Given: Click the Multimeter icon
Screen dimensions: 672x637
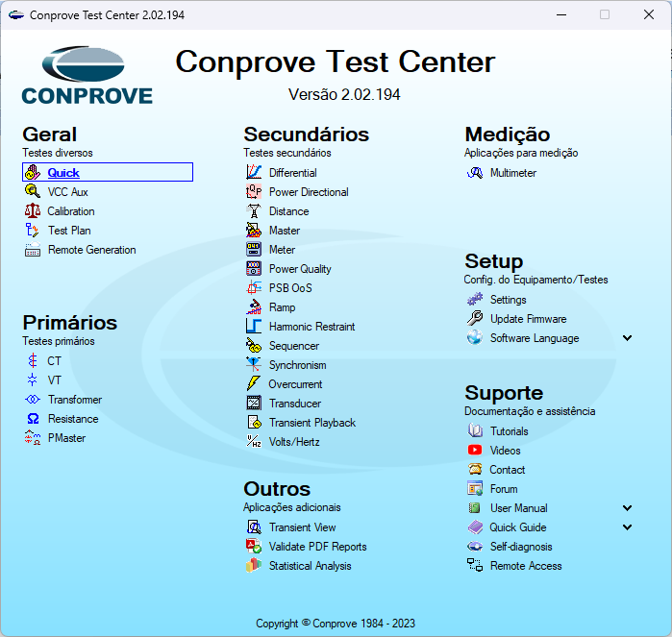Looking at the screenshot, I should [475, 173].
